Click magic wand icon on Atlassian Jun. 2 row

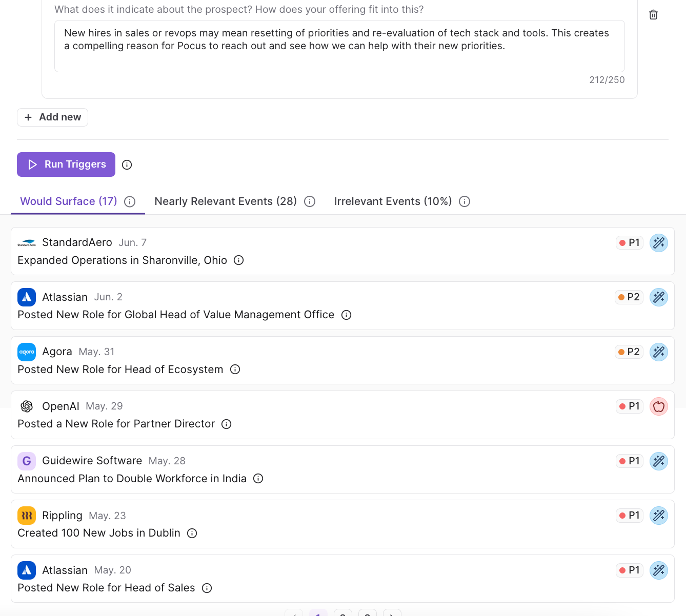click(659, 297)
